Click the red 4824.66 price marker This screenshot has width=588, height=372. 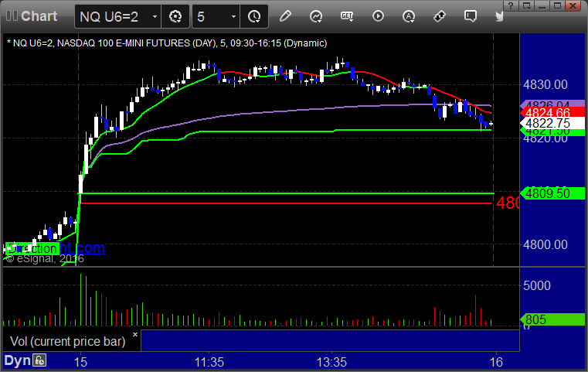(552, 112)
